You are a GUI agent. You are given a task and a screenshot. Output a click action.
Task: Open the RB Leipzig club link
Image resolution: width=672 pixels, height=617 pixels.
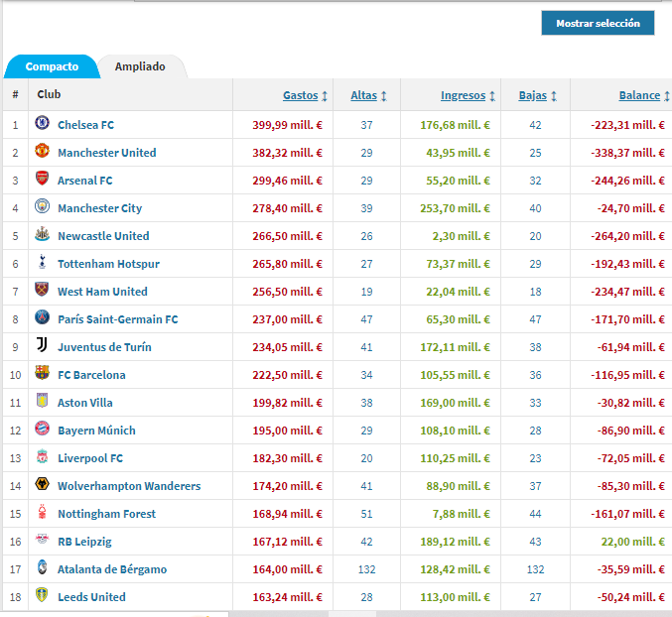(x=84, y=542)
